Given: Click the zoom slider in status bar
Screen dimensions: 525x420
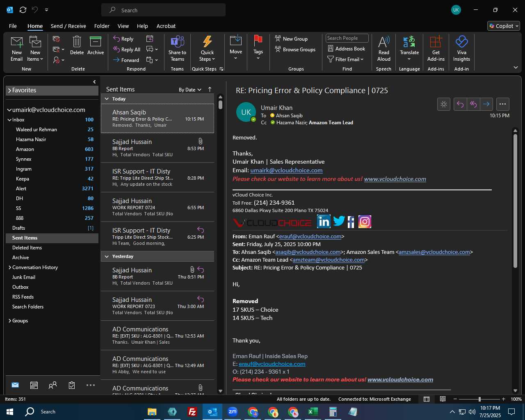Looking at the screenshot, I should (x=479, y=399).
